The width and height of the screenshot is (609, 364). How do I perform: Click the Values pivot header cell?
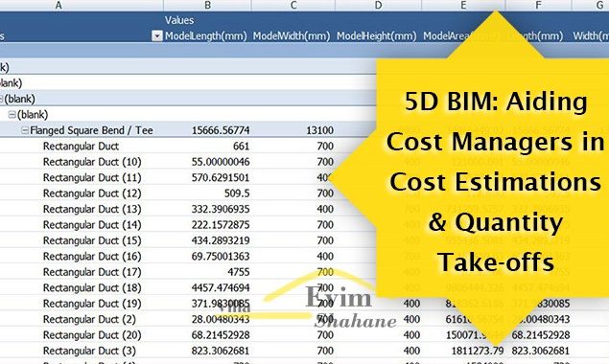click(179, 20)
